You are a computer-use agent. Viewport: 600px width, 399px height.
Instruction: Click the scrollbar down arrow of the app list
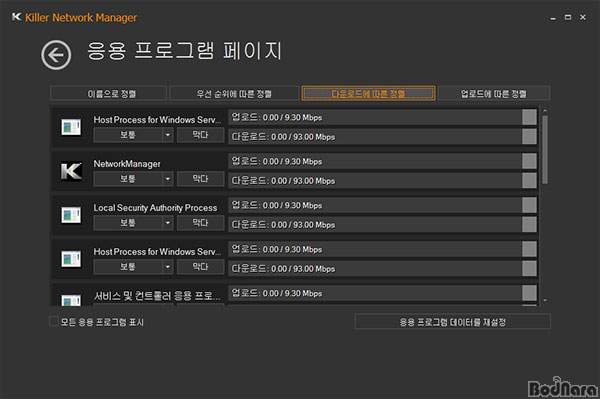(x=545, y=301)
